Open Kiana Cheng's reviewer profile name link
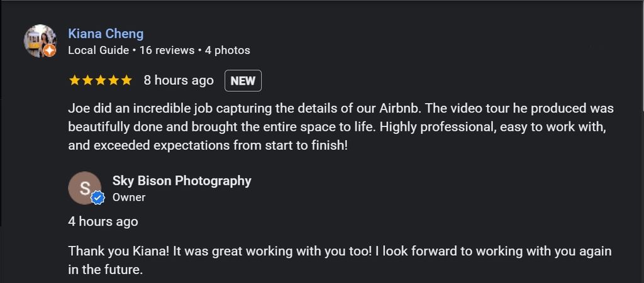The image size is (644, 283). point(106,34)
